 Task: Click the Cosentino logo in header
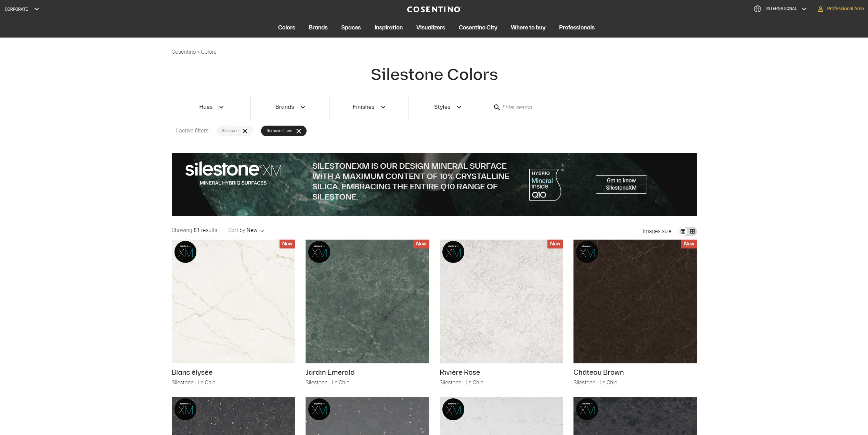(434, 9)
